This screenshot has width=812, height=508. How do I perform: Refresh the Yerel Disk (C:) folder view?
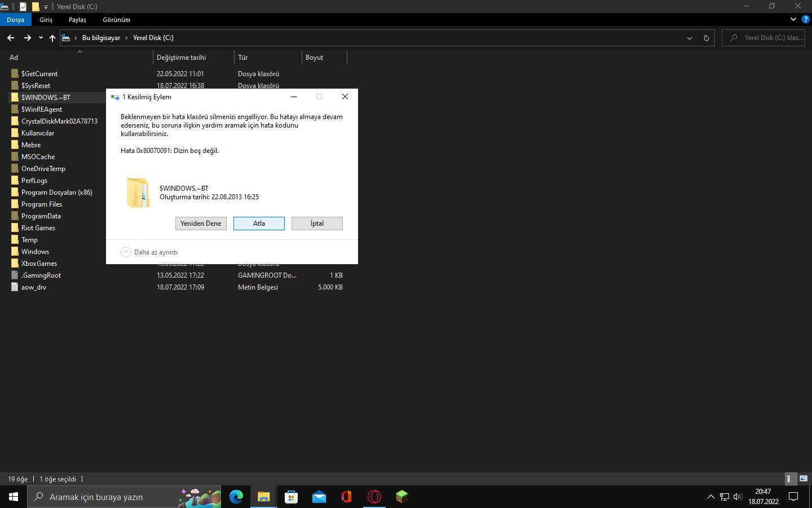tap(707, 38)
